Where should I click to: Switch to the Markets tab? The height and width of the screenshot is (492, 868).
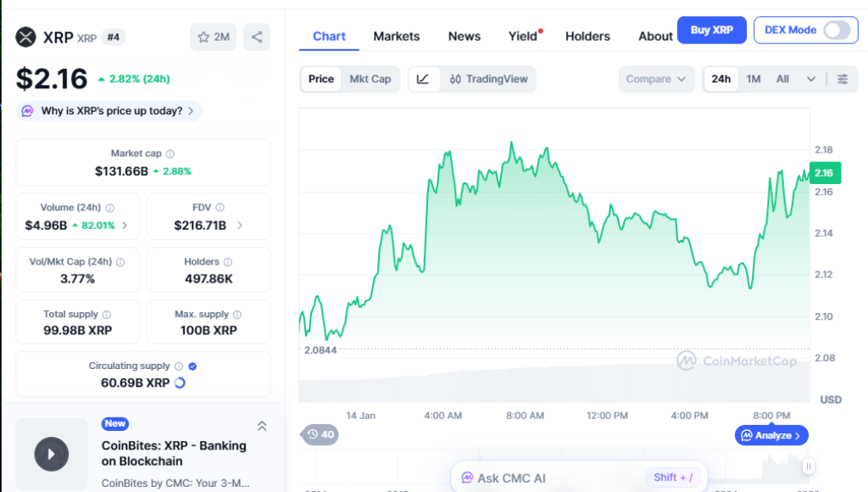[x=397, y=36]
